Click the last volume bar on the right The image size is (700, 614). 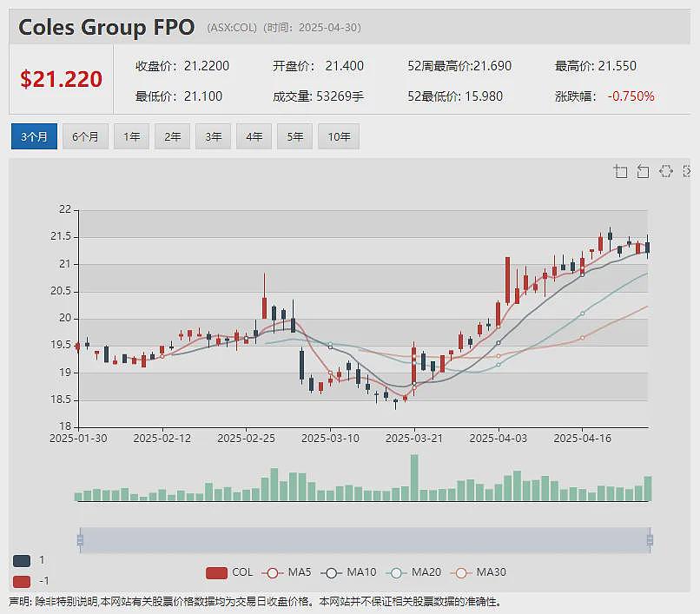tap(648, 489)
